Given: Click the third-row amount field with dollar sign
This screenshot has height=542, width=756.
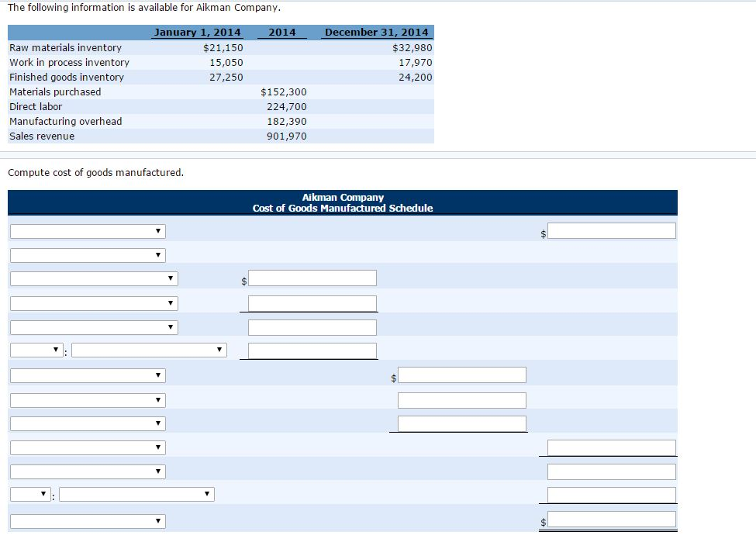Looking at the screenshot, I should click(312, 278).
